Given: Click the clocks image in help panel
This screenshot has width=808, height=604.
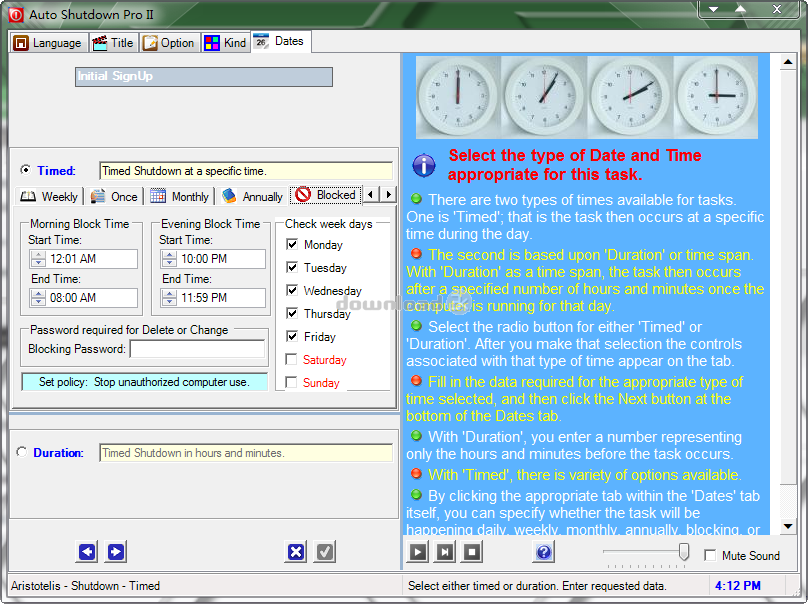Looking at the screenshot, I should (x=586, y=97).
